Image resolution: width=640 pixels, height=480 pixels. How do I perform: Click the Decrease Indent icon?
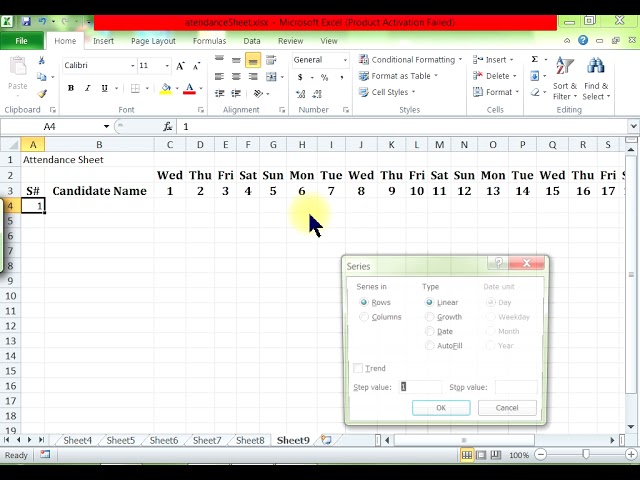tap(219, 93)
